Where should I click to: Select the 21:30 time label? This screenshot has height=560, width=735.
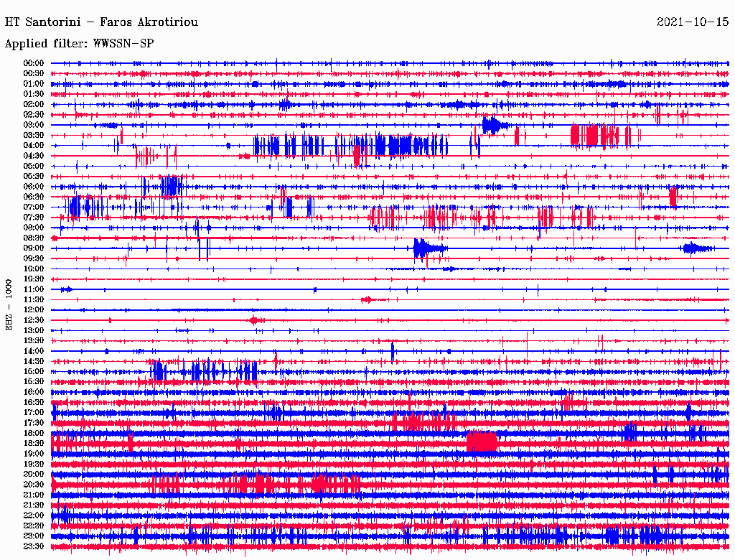34,505
